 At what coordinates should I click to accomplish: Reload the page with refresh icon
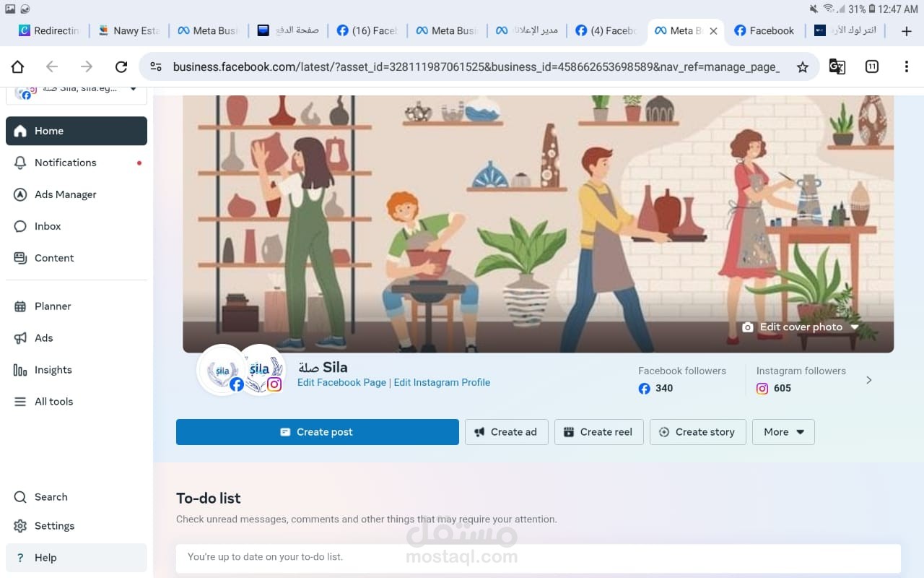pyautogui.click(x=121, y=67)
